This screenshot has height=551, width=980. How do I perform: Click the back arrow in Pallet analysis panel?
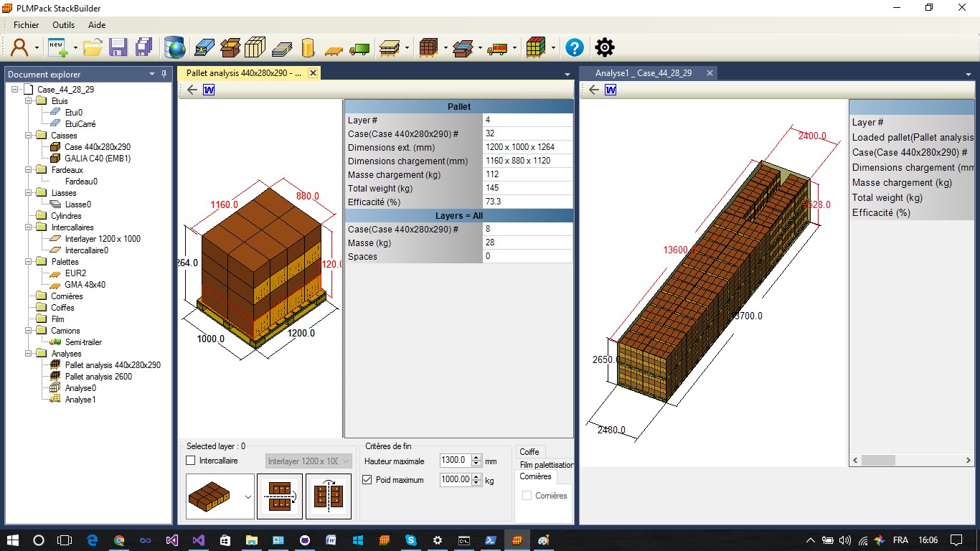point(192,90)
